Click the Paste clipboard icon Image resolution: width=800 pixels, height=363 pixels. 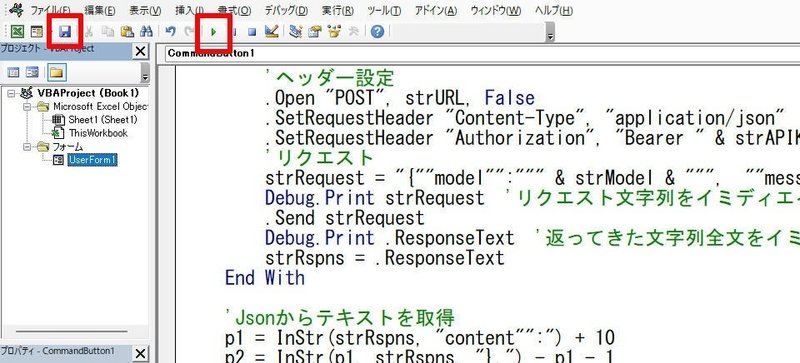[127, 32]
